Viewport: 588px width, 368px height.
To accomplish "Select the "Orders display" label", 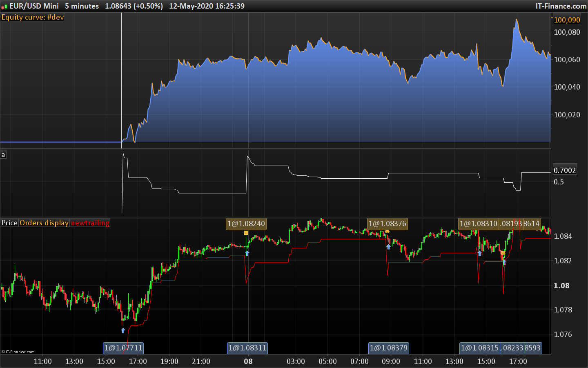I will pos(44,223).
